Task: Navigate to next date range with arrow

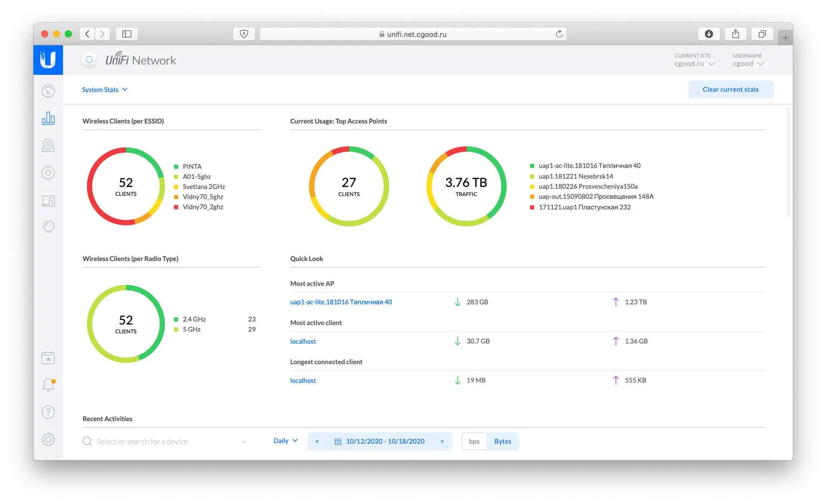Action: tap(443, 441)
